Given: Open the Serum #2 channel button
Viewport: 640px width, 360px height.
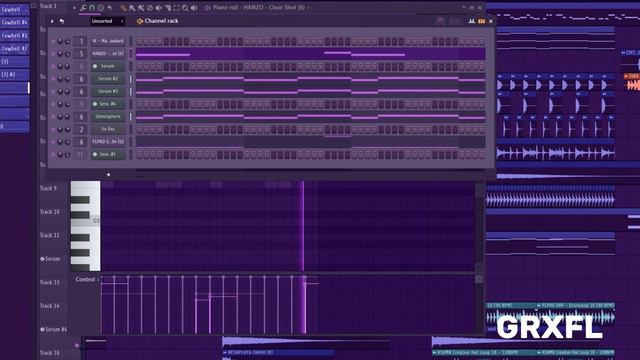Looking at the screenshot, I should point(108,79).
